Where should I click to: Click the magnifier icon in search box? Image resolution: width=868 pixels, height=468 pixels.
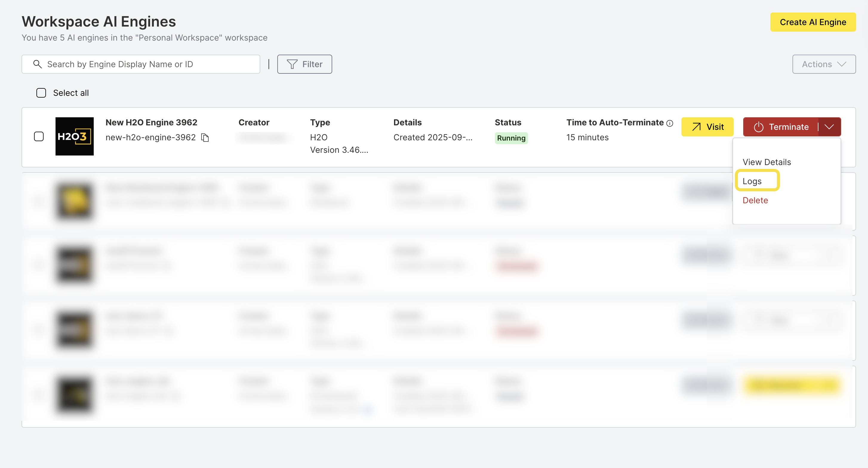pos(37,64)
